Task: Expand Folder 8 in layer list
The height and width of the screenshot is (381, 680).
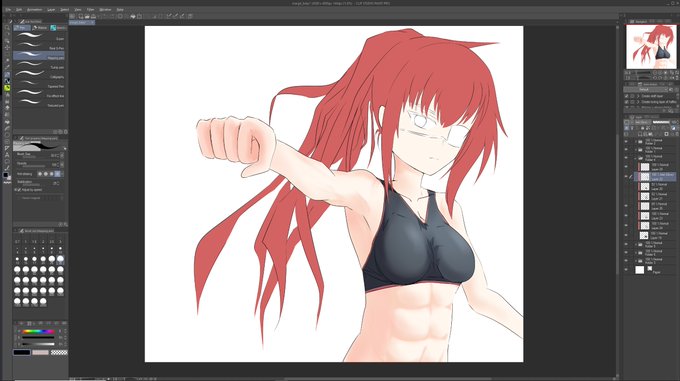Action: coord(636,245)
